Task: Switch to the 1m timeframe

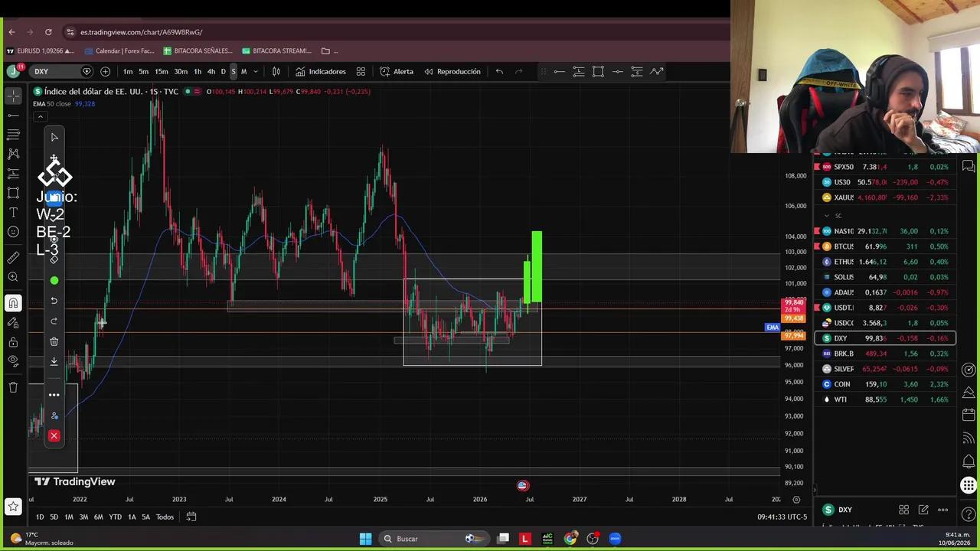Action: point(128,71)
